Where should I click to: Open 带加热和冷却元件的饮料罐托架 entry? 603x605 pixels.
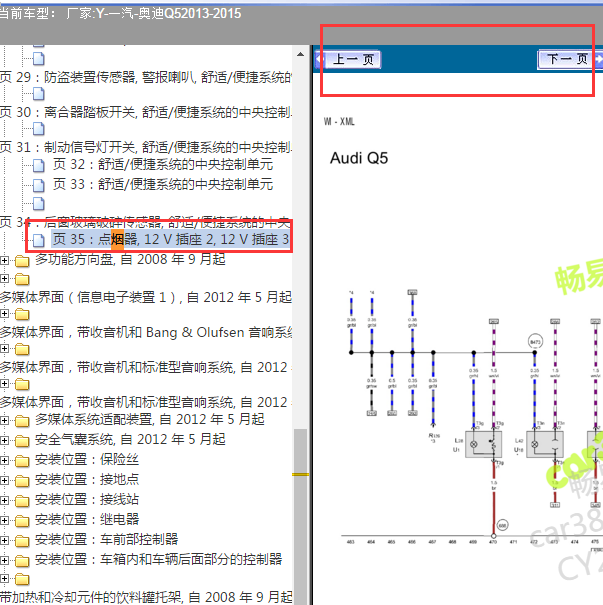[x=146, y=597]
